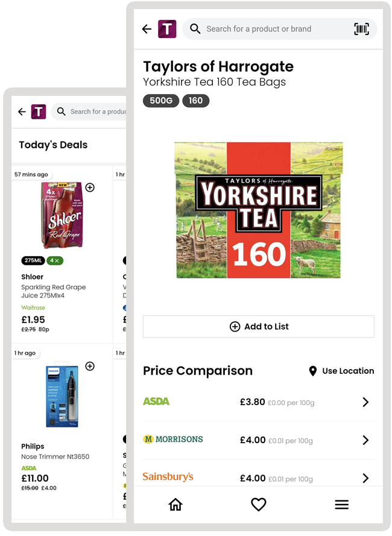Image resolution: width=392 pixels, height=536 pixels.
Task: Open the Shloer Red Grape product image
Action: pos(62,215)
